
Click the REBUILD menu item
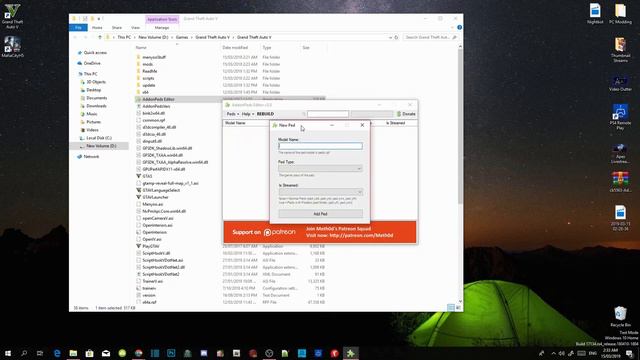click(265, 114)
